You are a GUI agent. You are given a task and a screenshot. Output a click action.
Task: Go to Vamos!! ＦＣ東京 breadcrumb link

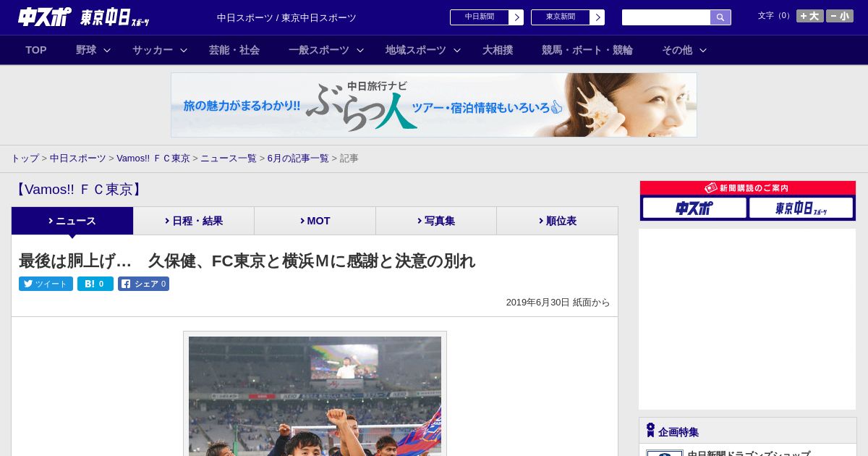153,159
